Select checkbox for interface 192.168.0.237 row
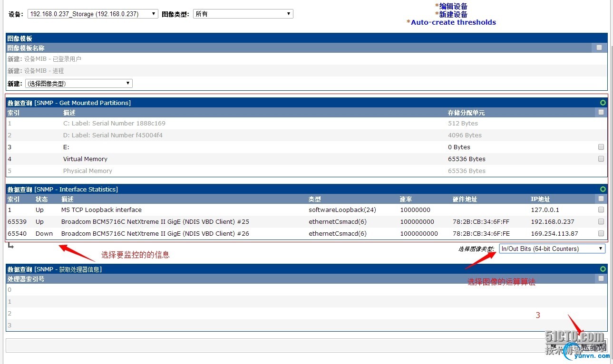Screen dimensions: 613x364 coord(601,221)
